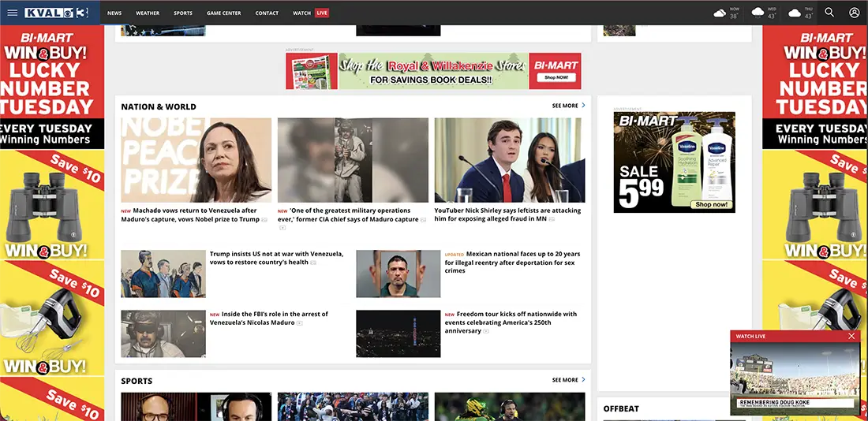Click the Nobel Peace Prize Machado thumbnail
This screenshot has height=421, width=868.
click(196, 160)
